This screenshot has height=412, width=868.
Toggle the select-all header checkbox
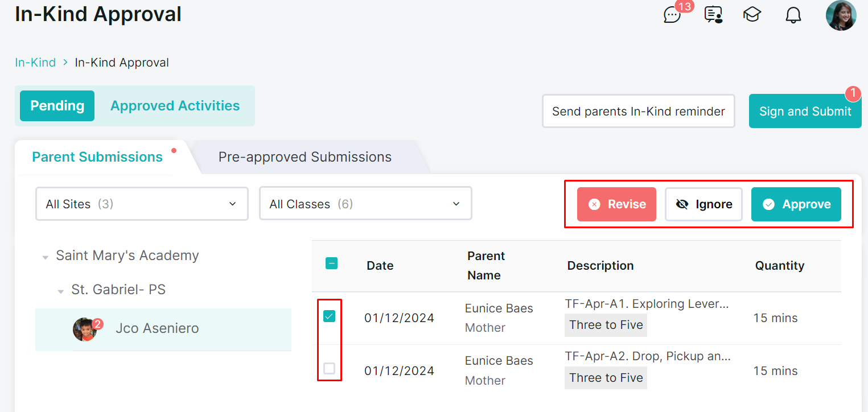[331, 263]
